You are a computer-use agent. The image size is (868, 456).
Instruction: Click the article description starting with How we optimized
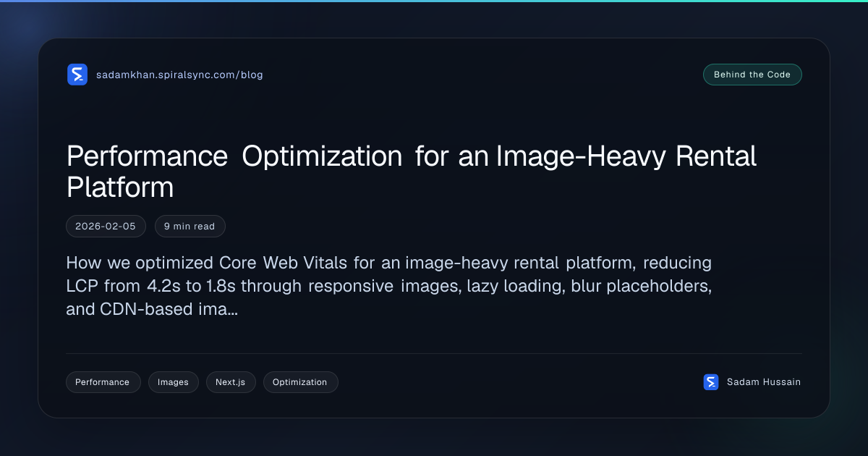pyautogui.click(x=389, y=286)
